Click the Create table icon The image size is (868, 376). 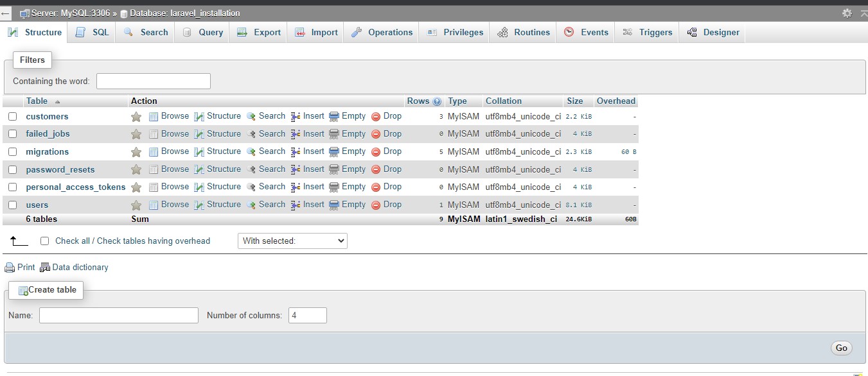[x=23, y=291]
